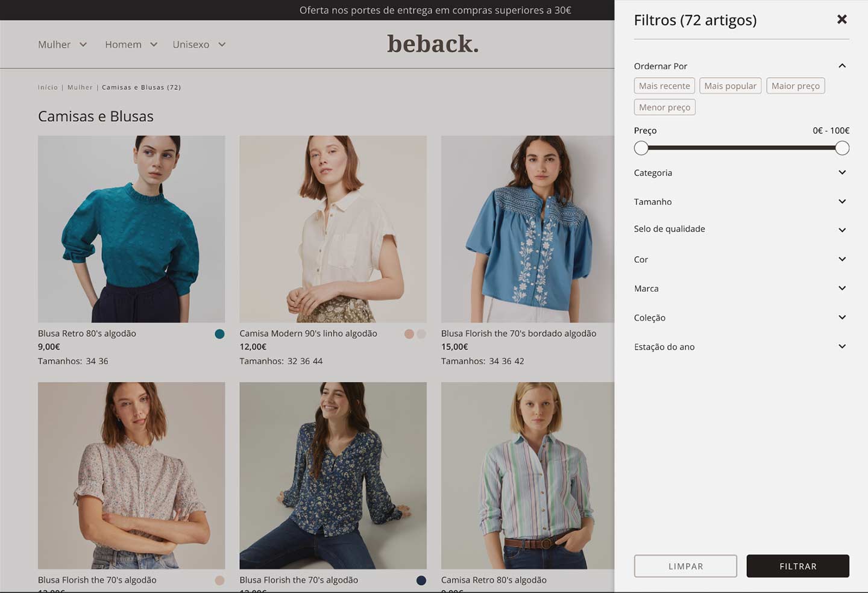Expand the Estação do ano filter

tap(842, 347)
